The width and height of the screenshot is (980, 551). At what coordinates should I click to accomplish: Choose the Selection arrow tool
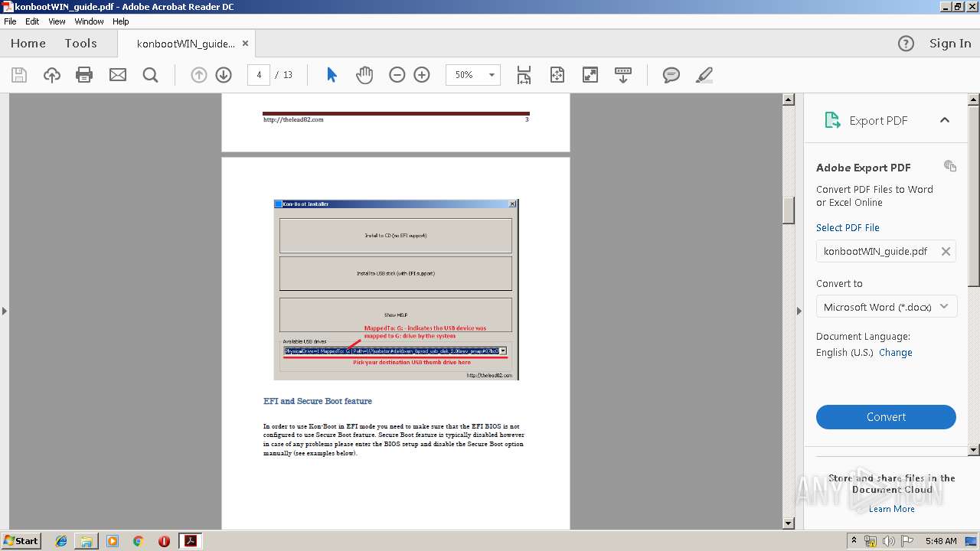click(x=332, y=75)
